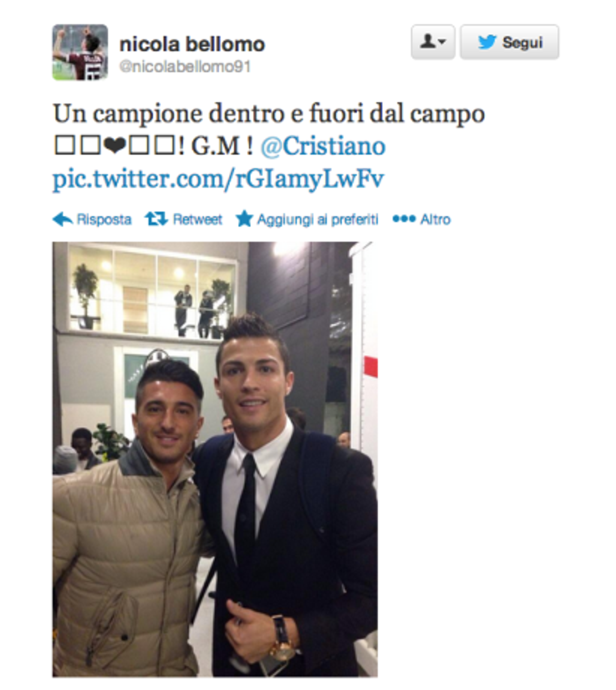Screen dimensions: 616x690
Task: Open nicola bellomo's profile avatar
Action: point(80,52)
